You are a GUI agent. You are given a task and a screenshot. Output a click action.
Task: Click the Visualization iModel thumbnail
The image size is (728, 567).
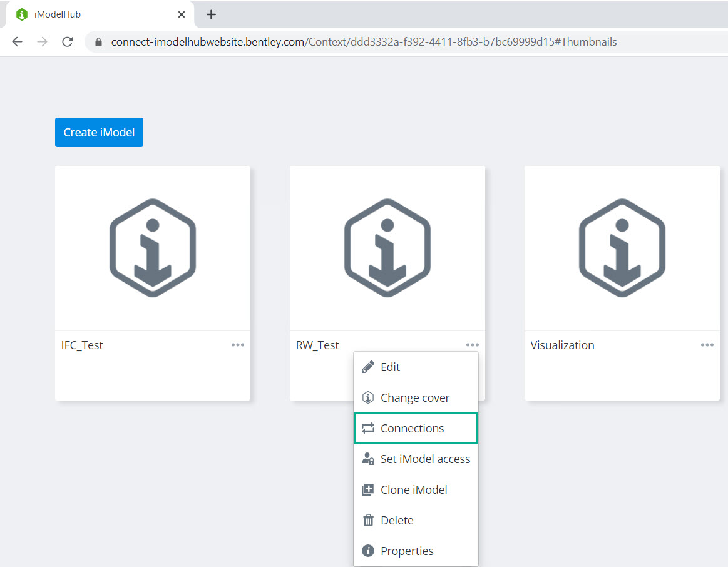point(622,248)
